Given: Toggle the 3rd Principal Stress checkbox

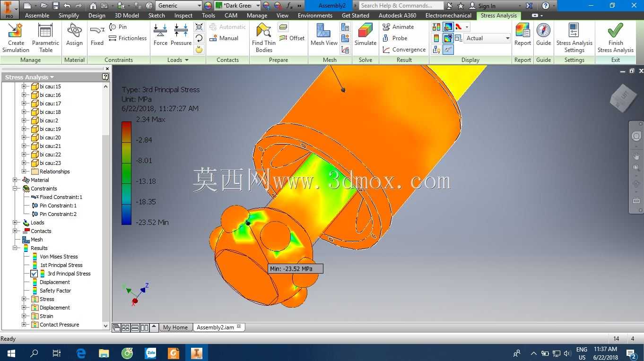Looking at the screenshot, I should [34, 274].
